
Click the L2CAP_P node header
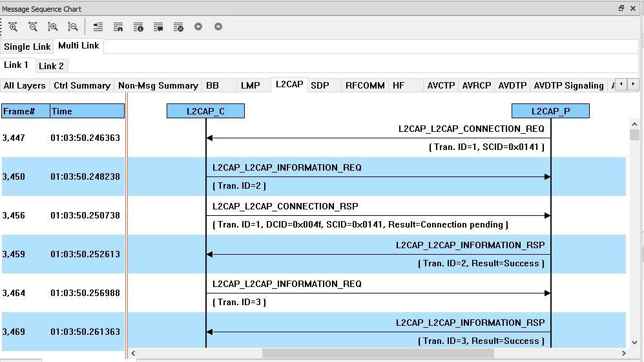click(550, 111)
